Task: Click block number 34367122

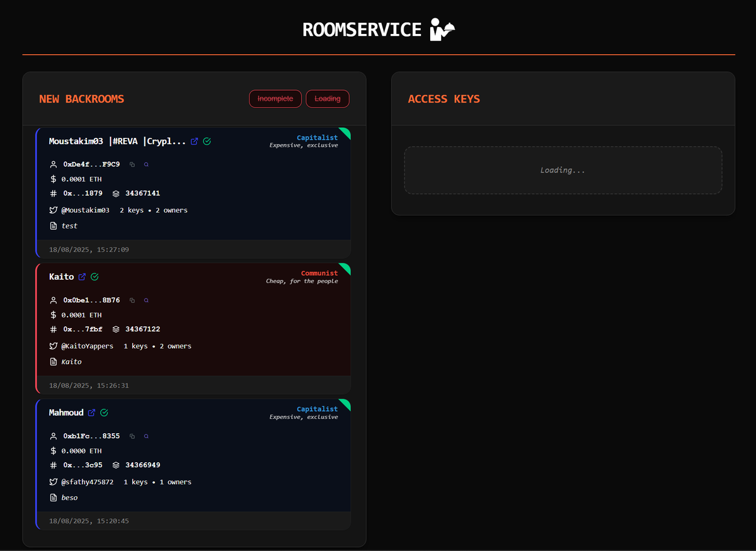Action: click(142, 329)
